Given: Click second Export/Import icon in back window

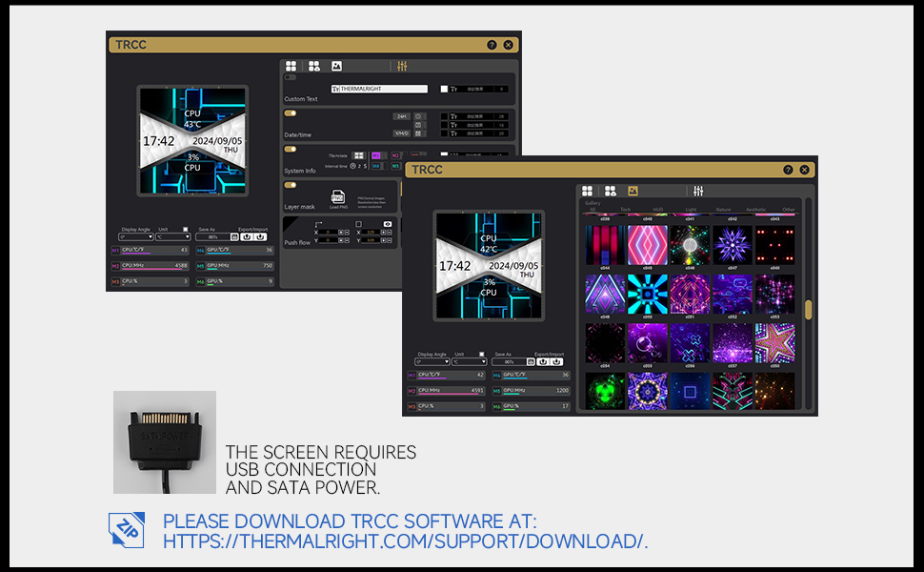Looking at the screenshot, I should tap(260, 236).
